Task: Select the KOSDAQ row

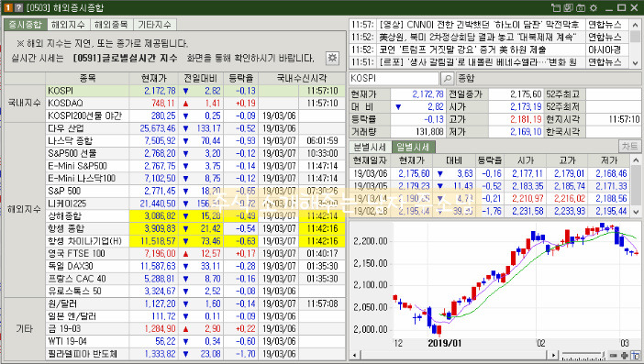Action: 195,103
